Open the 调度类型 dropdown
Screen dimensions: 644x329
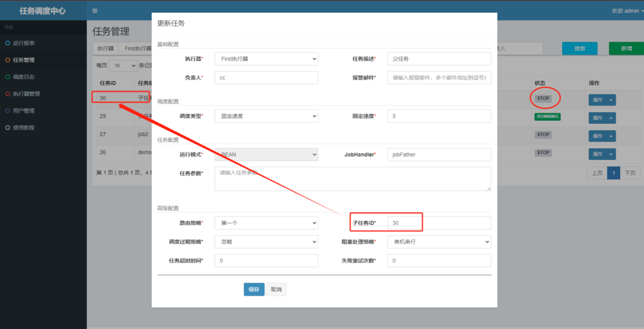[266, 116]
